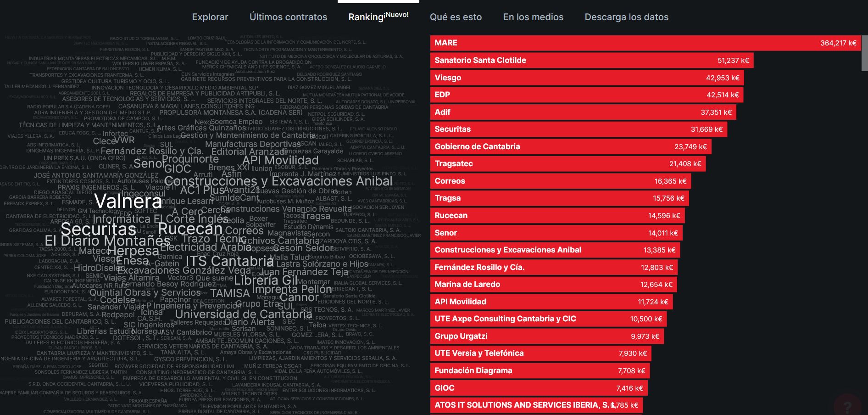Click Codelse in the word cloud
Image resolution: width=868 pixels, height=415 pixels.
(x=118, y=300)
